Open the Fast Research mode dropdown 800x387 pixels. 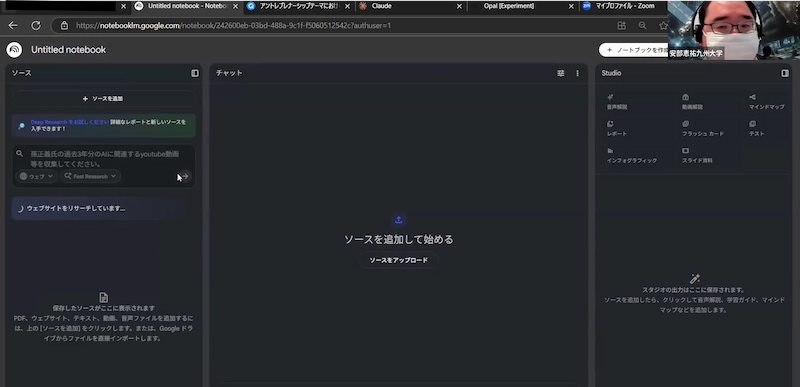coord(90,176)
